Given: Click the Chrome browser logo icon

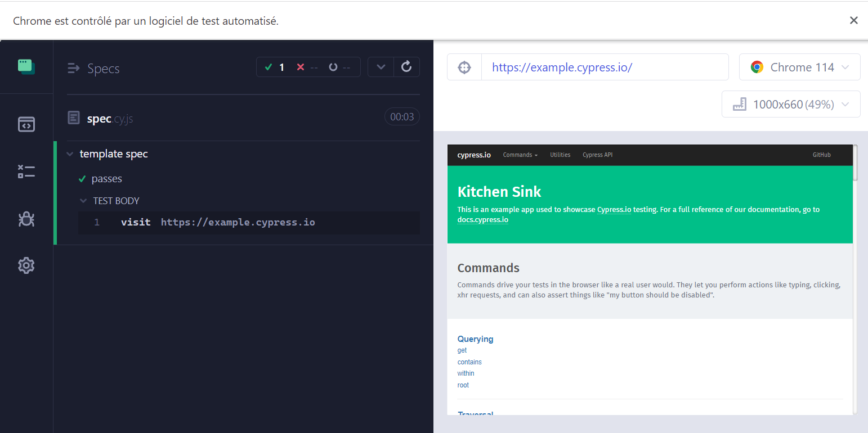Looking at the screenshot, I should pos(757,67).
